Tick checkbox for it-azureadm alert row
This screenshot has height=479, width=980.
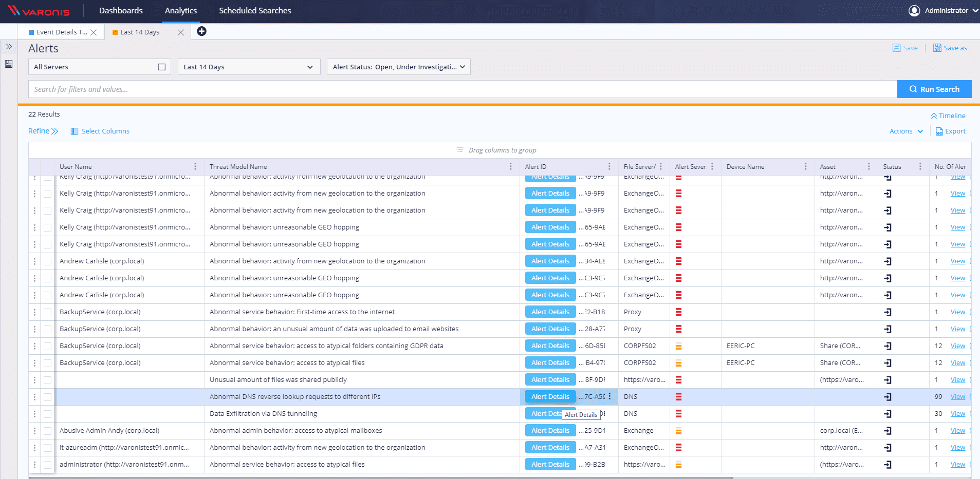pos(48,448)
